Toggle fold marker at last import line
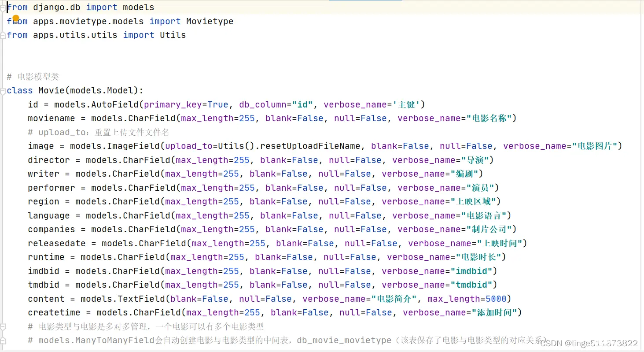The image size is (644, 352). point(3,35)
